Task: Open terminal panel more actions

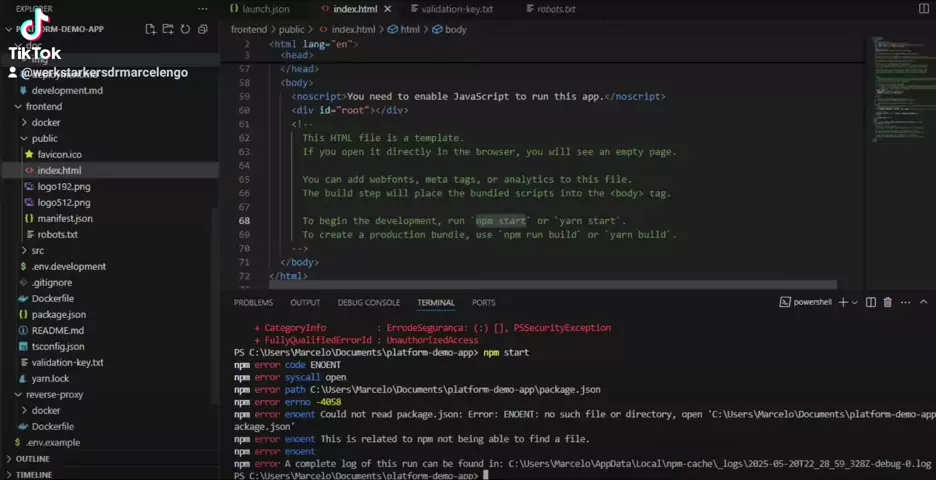Action: (906, 303)
